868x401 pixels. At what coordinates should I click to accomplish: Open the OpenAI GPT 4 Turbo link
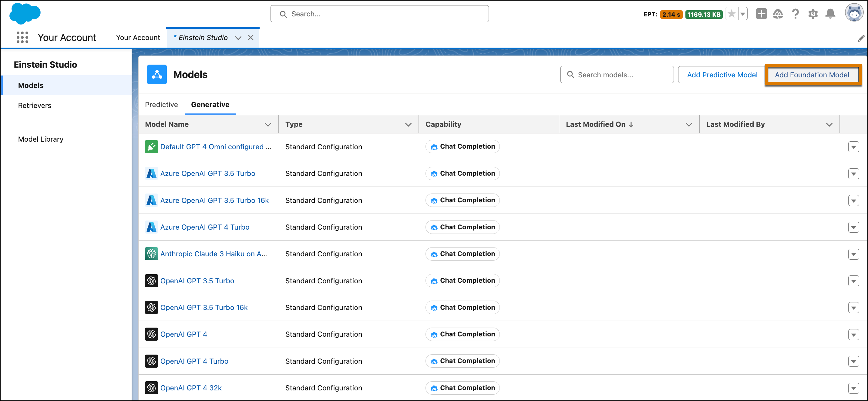(194, 361)
